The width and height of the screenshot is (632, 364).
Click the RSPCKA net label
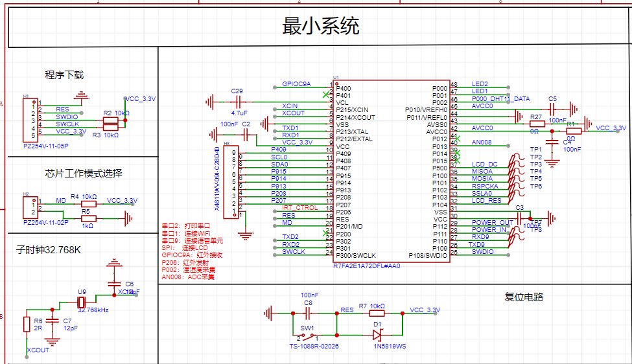click(x=485, y=186)
